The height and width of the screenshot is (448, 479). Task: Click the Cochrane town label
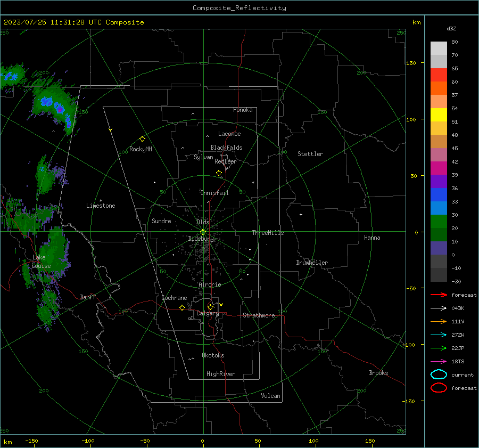tap(174, 298)
